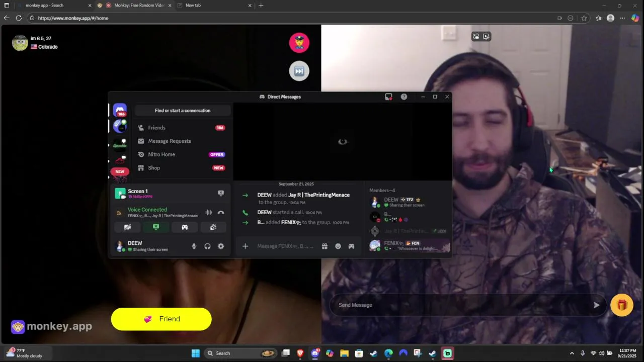644x362 pixels.
Task: Open Discord Help question mark icon
Action: [x=404, y=97]
